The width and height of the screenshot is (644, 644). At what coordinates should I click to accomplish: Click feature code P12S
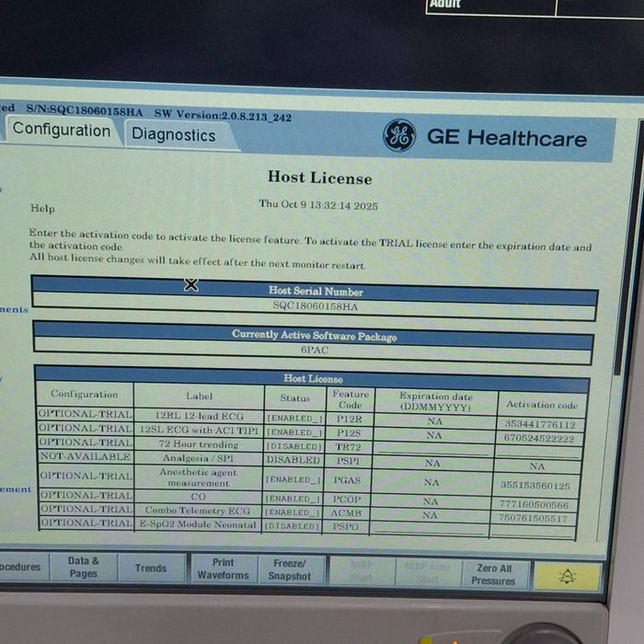[349, 433]
